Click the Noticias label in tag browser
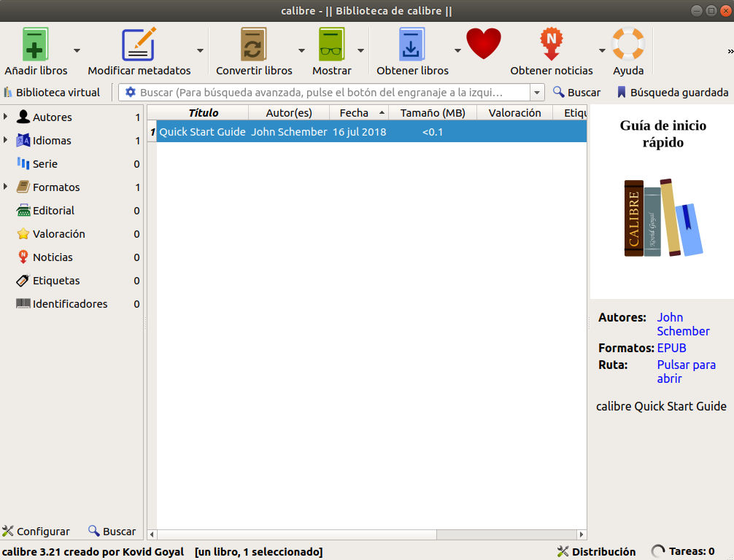The width and height of the screenshot is (734, 560). 53,257
